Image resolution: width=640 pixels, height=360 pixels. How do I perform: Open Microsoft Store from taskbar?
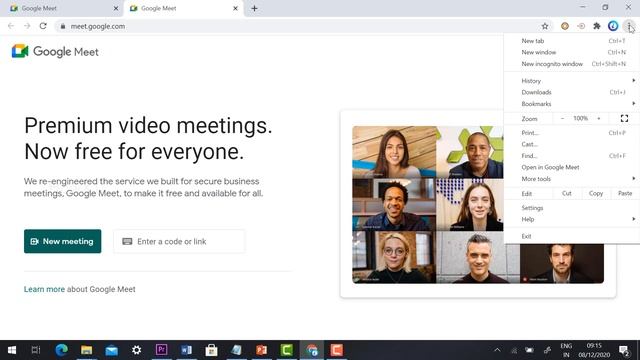click(x=211, y=350)
